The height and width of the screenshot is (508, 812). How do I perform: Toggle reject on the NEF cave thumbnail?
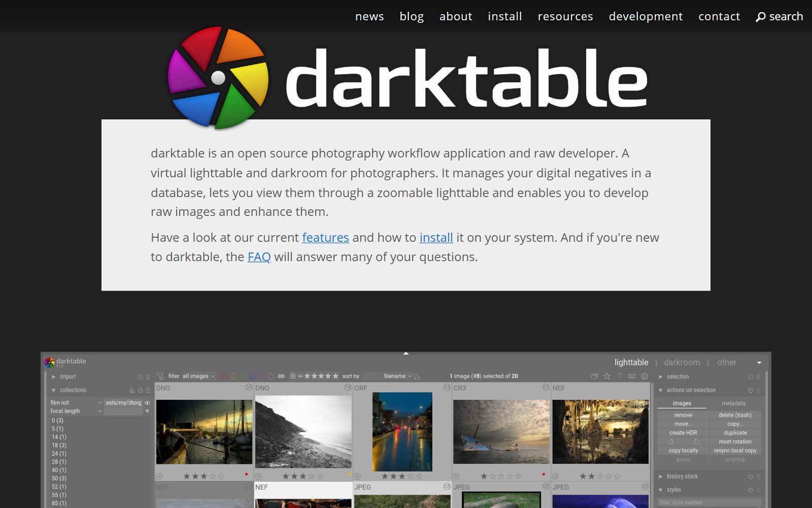[555, 477]
